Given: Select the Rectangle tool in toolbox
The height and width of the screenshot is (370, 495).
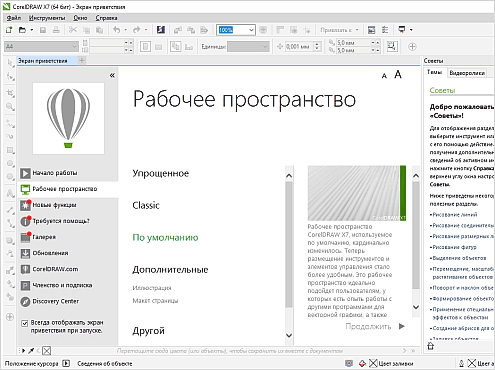Looking at the screenshot, I should [10, 150].
